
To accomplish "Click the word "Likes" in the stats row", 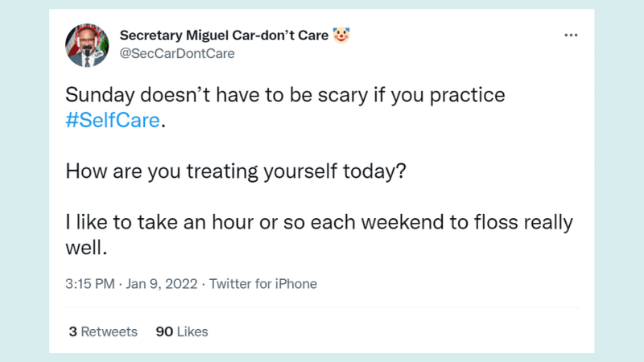I will (x=192, y=331).
